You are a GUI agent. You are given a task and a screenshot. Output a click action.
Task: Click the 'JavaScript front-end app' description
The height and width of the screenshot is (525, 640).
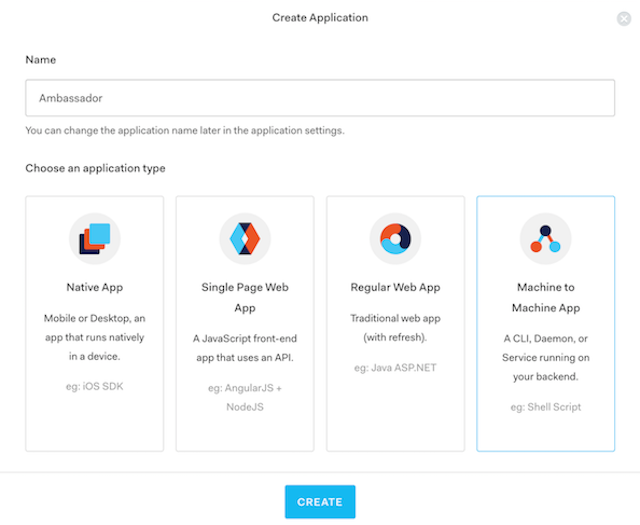pyautogui.click(x=245, y=346)
